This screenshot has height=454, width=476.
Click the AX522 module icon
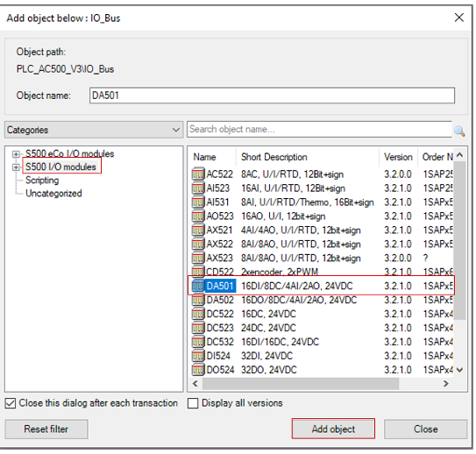(198, 245)
